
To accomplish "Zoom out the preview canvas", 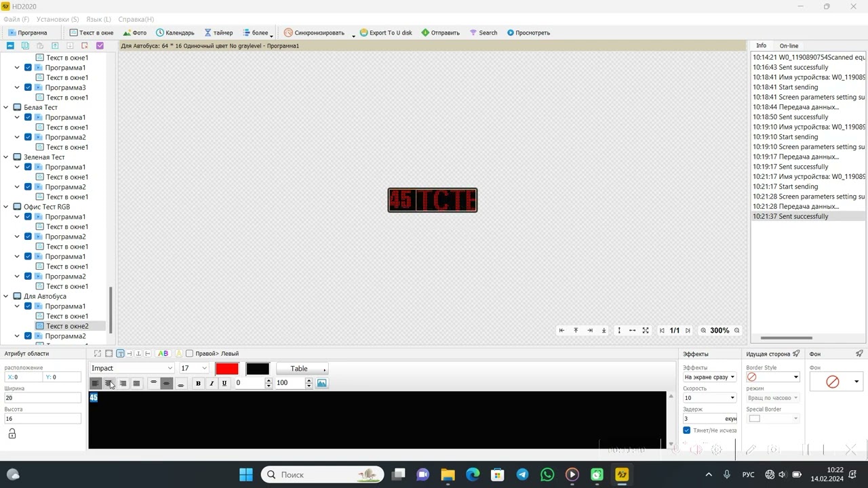I will 737,330.
